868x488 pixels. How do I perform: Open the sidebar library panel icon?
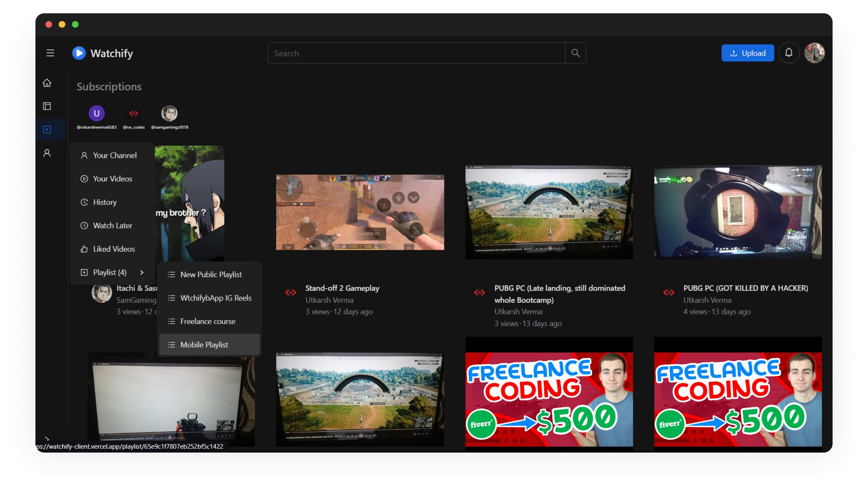pyautogui.click(x=47, y=106)
